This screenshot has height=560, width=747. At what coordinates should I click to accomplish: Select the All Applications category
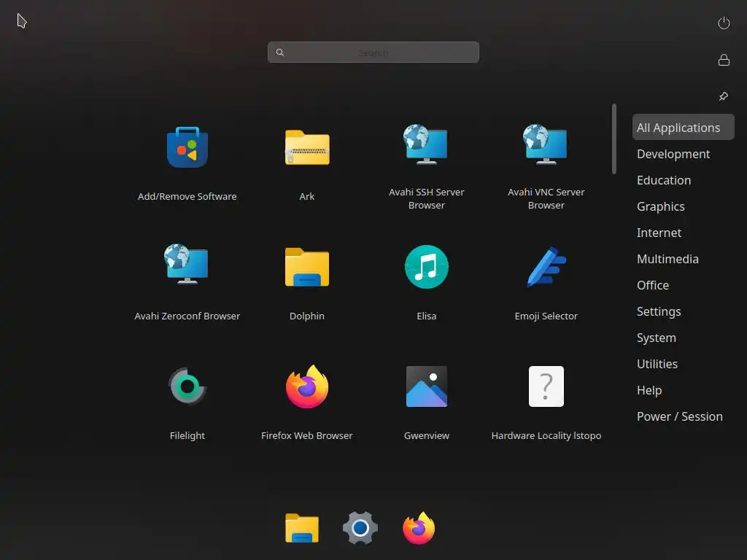683,127
